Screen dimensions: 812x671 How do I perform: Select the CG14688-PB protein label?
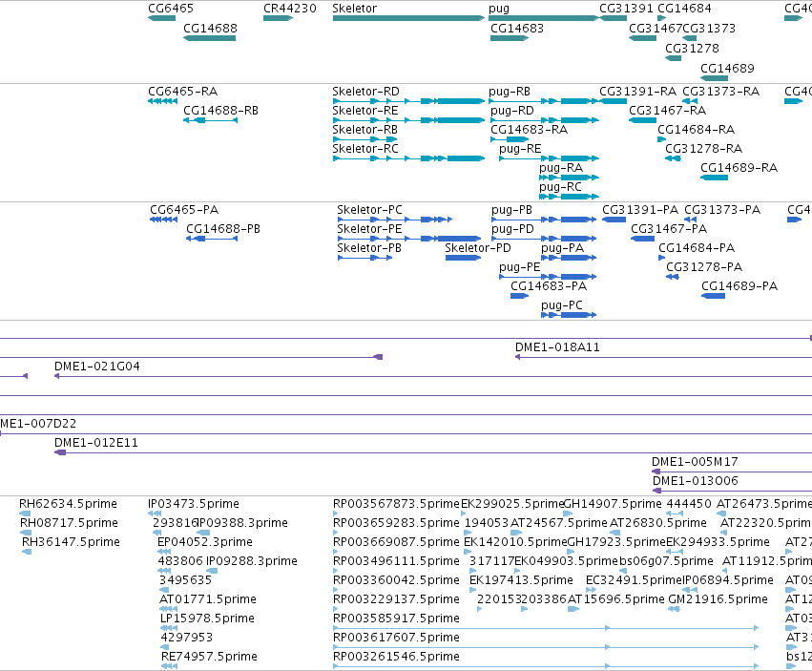click(223, 228)
